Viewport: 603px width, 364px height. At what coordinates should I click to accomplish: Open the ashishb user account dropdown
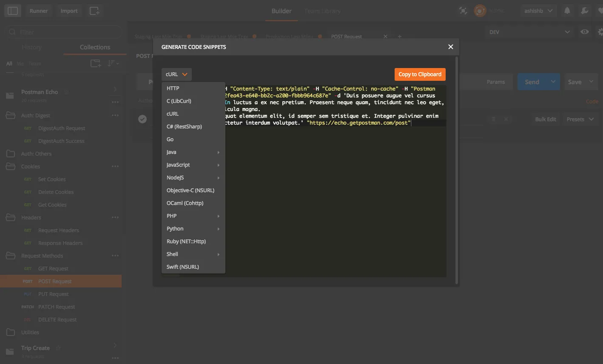(x=538, y=11)
